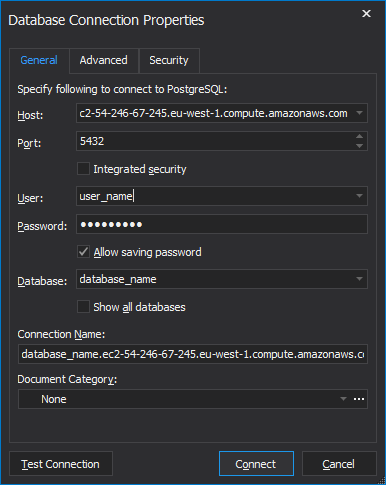Click the Password field

point(222,224)
